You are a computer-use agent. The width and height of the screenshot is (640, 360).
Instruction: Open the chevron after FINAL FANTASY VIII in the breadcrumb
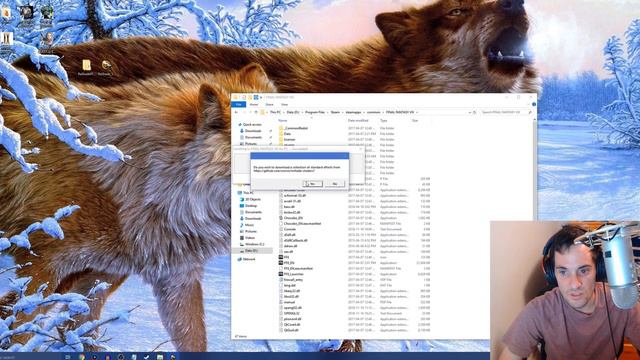click(417, 112)
